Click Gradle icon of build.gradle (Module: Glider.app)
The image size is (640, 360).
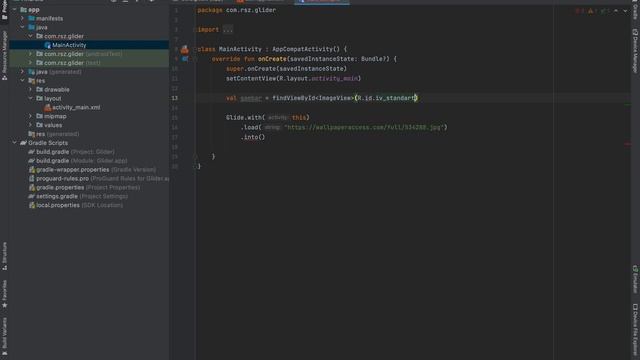click(x=31, y=161)
